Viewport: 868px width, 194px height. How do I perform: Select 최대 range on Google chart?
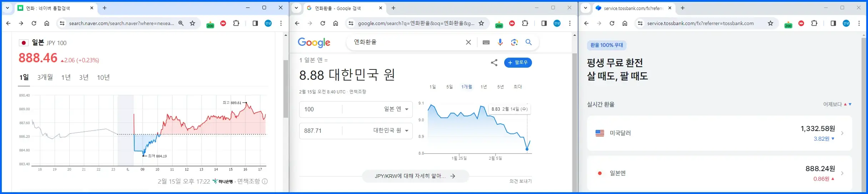[518, 87]
